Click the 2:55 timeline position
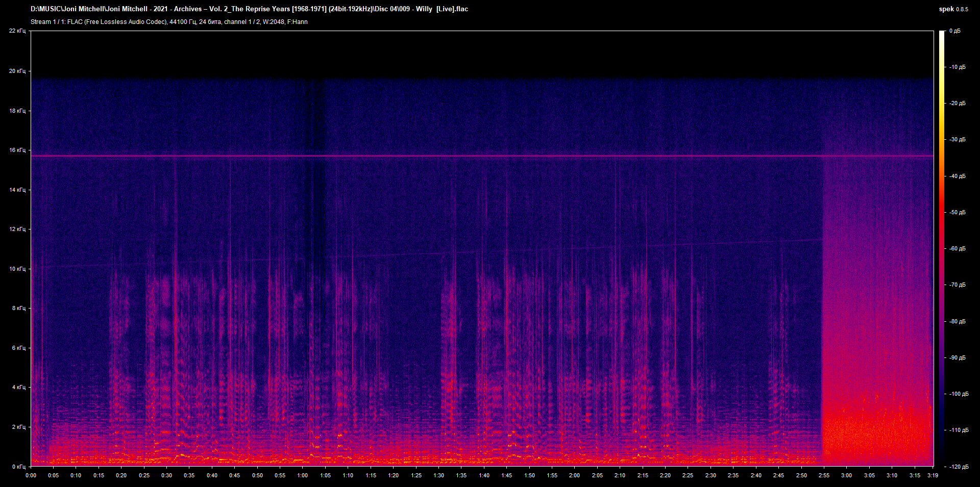 (x=824, y=475)
